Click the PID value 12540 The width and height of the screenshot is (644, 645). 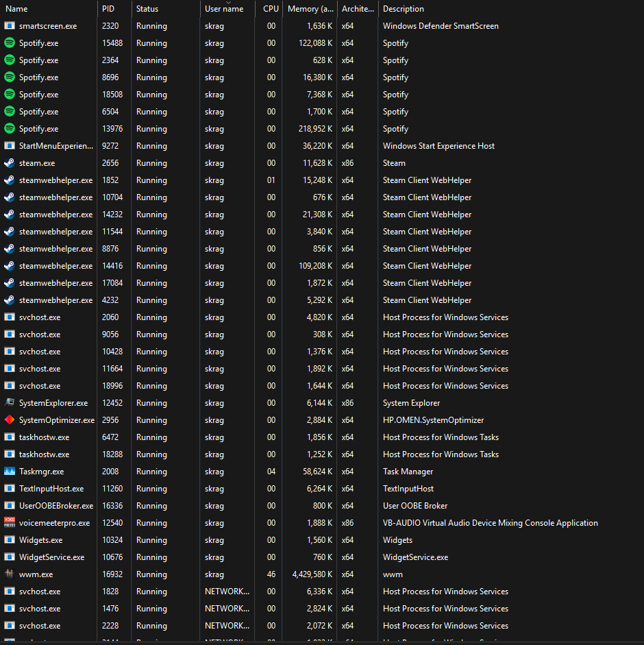pos(112,522)
